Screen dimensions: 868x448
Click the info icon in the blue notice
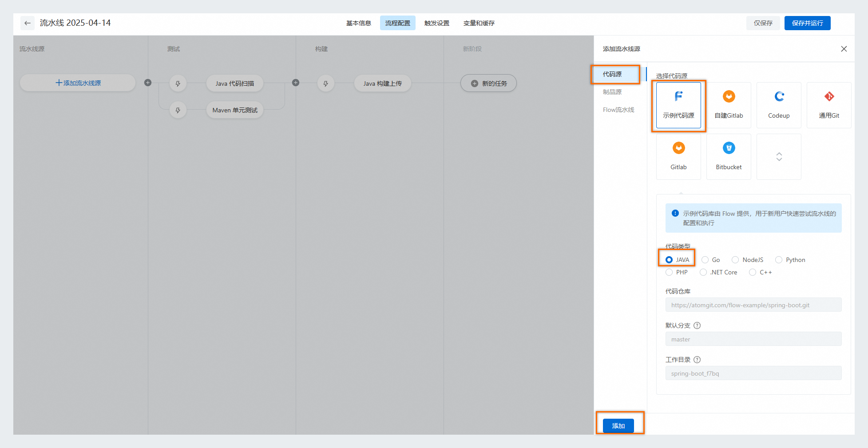tap(675, 213)
